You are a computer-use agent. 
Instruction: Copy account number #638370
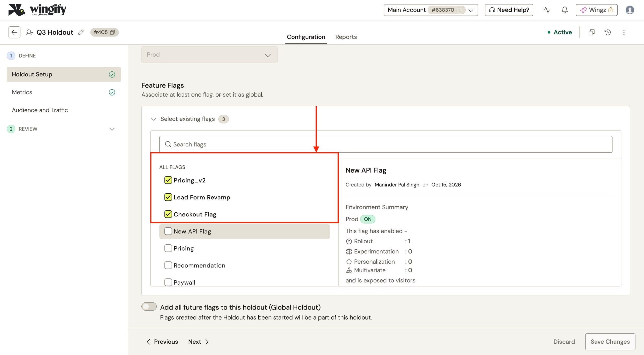(459, 10)
